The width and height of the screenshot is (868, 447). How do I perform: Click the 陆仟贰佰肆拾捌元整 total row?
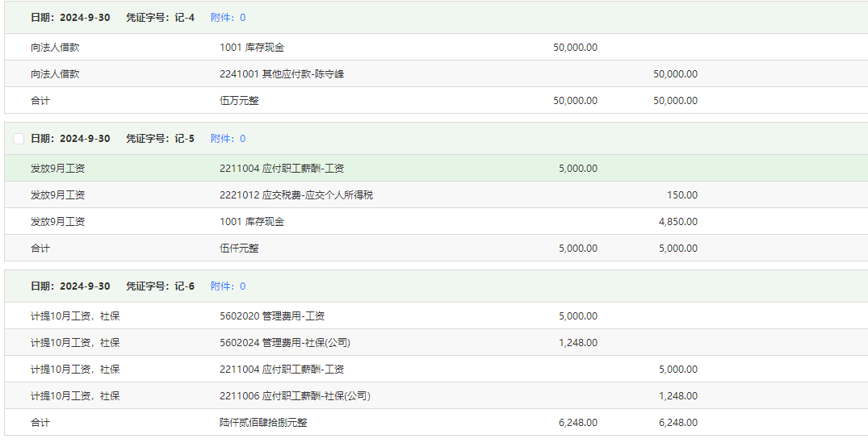click(x=436, y=422)
